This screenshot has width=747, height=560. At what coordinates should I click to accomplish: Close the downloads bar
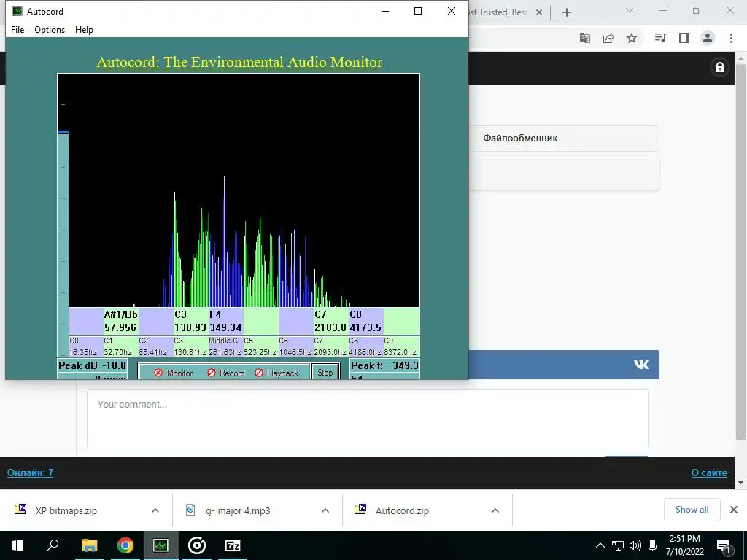tap(734, 510)
